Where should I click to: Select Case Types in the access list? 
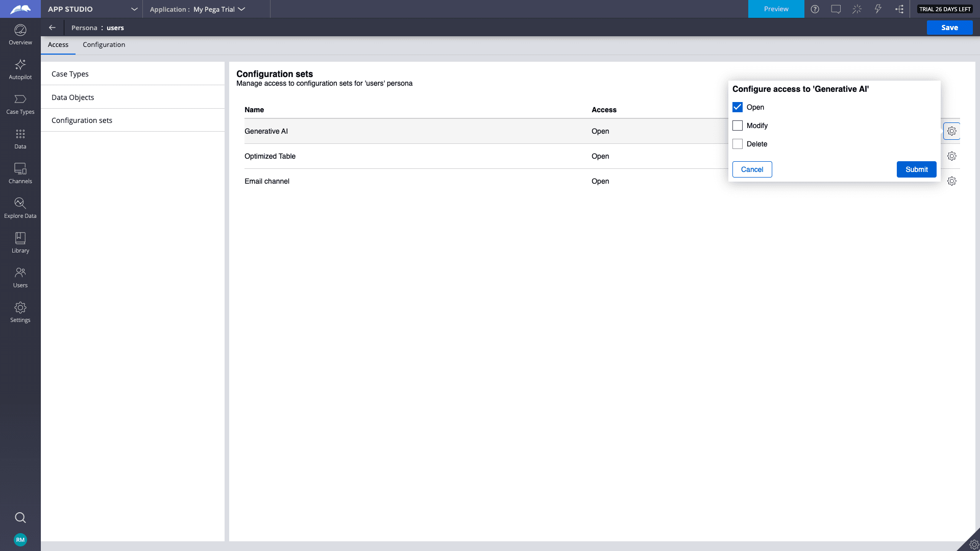point(133,74)
